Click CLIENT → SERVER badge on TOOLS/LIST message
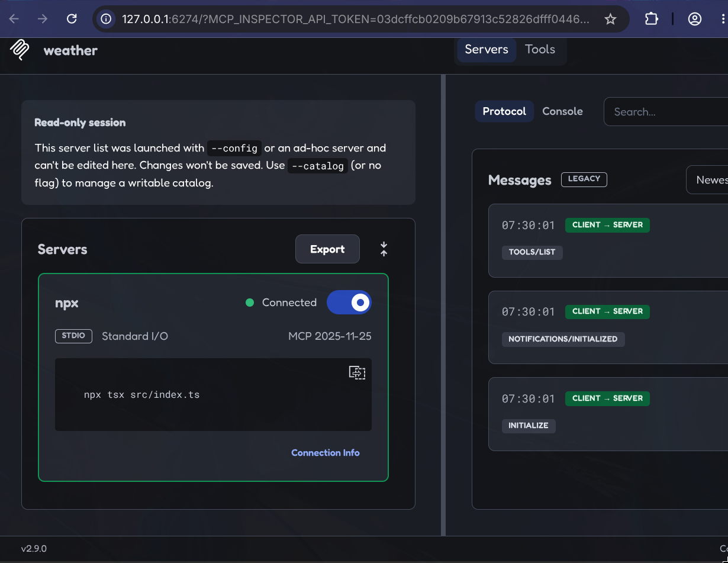728x563 pixels. click(607, 225)
